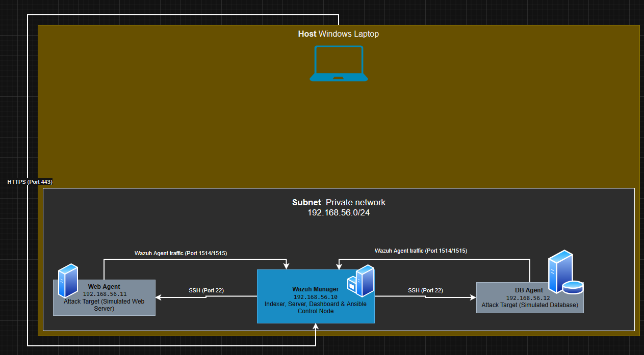Screen dimensions: 644x355
Task: Click the IP address 192.168.56.12
Action: 528,298
